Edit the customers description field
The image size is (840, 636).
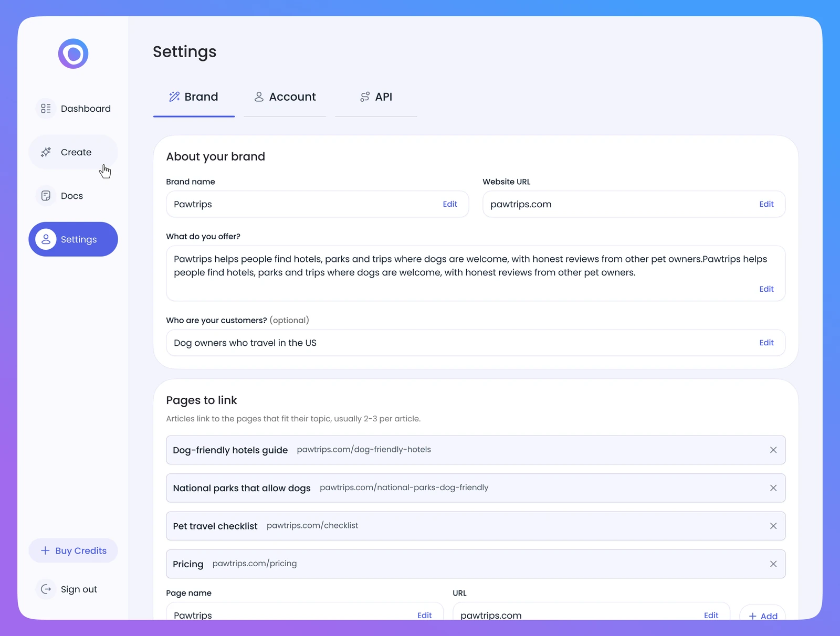[766, 343]
